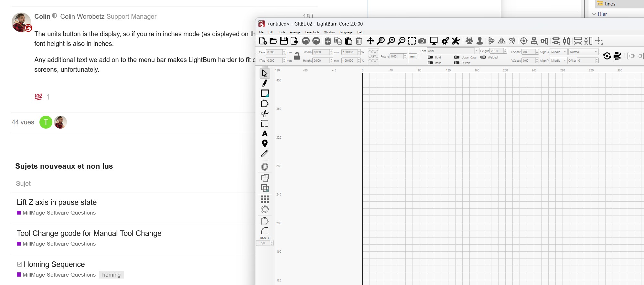This screenshot has width=644, height=285.
Task: Open the Align X Middle dropdown
Action: [559, 52]
